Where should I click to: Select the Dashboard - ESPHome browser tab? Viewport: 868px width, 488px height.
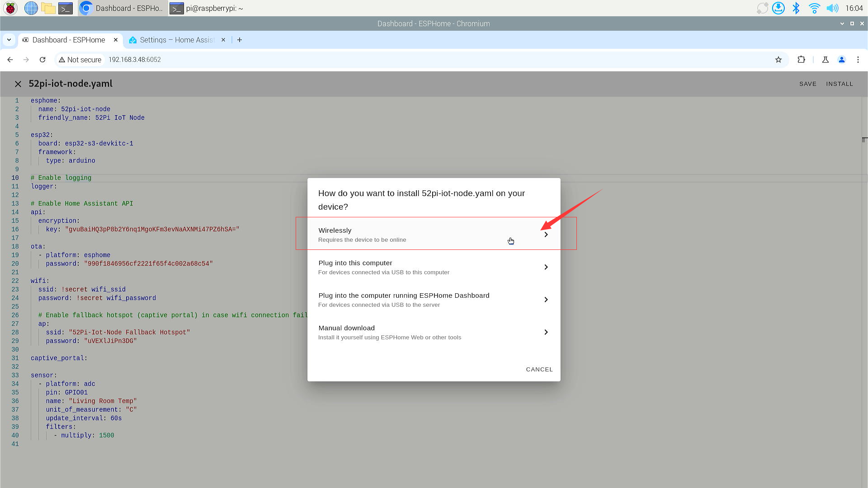tap(70, 40)
